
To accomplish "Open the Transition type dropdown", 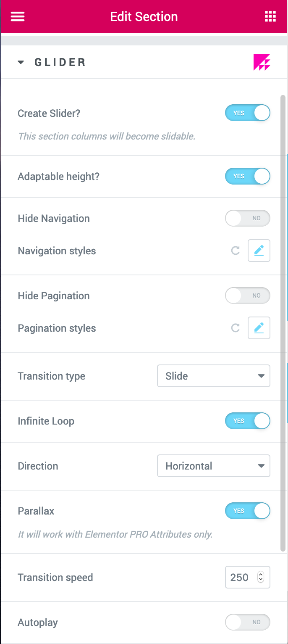I will [214, 376].
